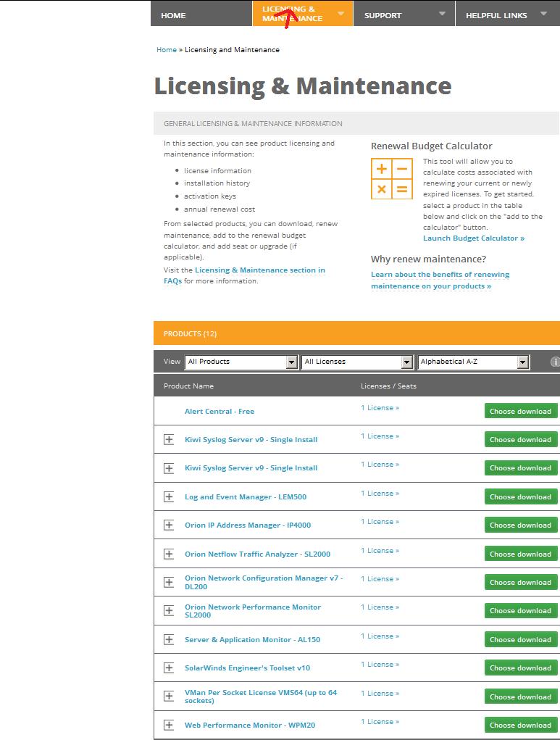Go to the HOME navigation tab
The height and width of the screenshot is (740, 560).
click(x=201, y=14)
